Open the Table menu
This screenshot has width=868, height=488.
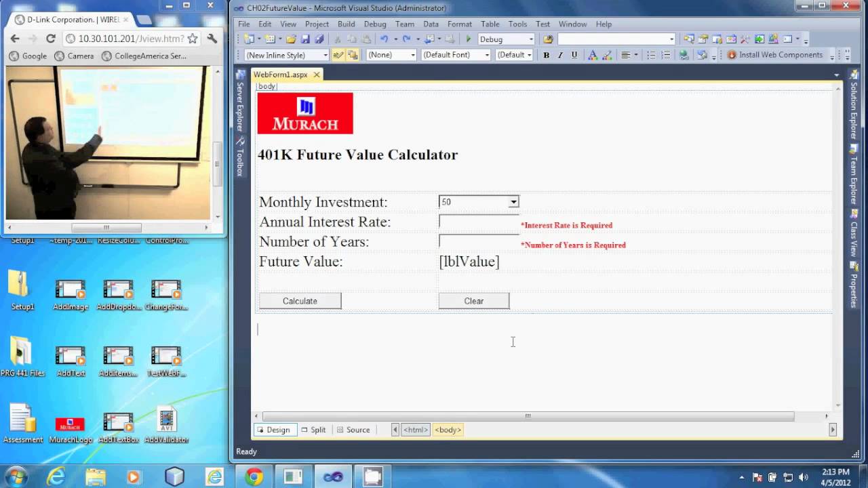click(x=490, y=24)
